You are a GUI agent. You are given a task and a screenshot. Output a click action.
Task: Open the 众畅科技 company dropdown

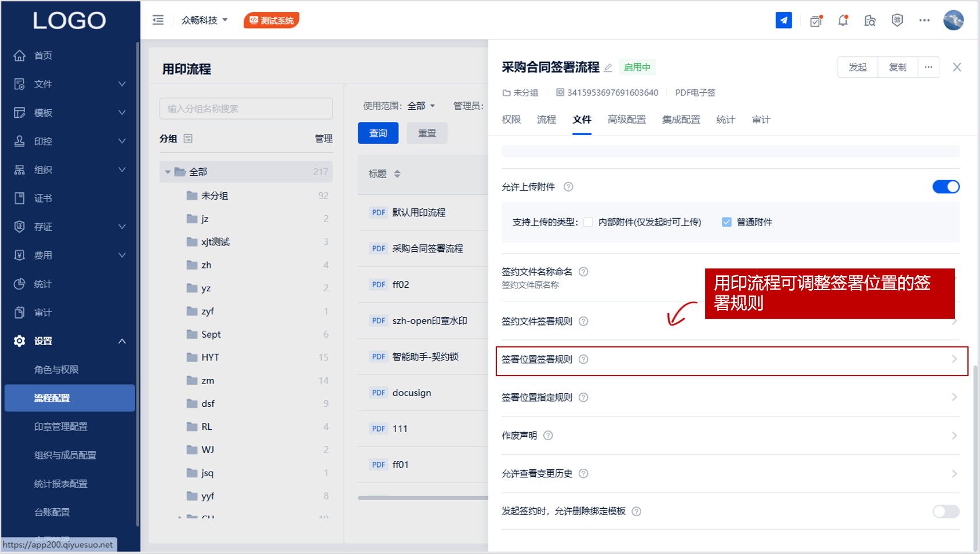coord(204,20)
